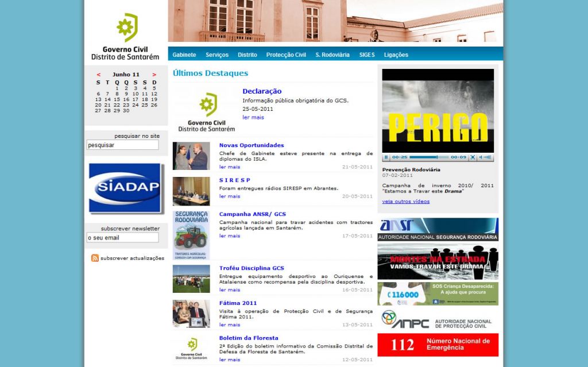
Task: Click 'ler mais' under Declaração
Action: (253, 117)
